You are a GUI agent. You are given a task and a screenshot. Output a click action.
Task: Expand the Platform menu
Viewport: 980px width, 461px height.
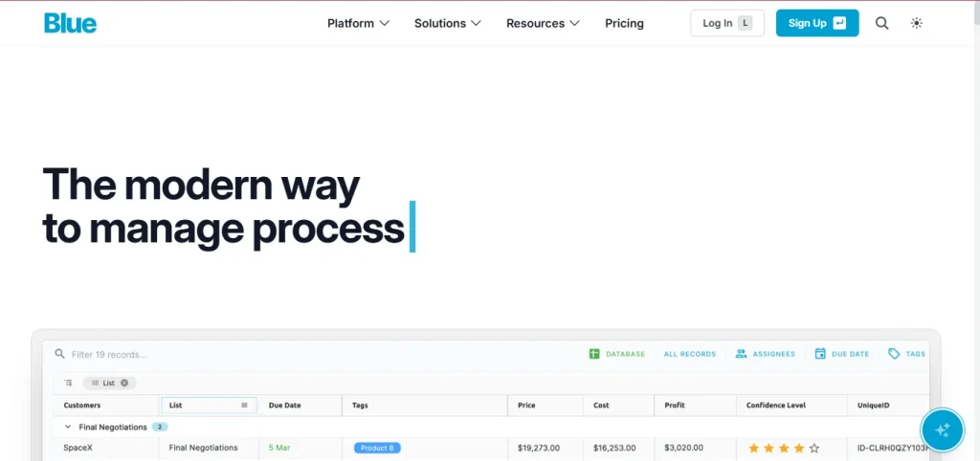(x=358, y=23)
